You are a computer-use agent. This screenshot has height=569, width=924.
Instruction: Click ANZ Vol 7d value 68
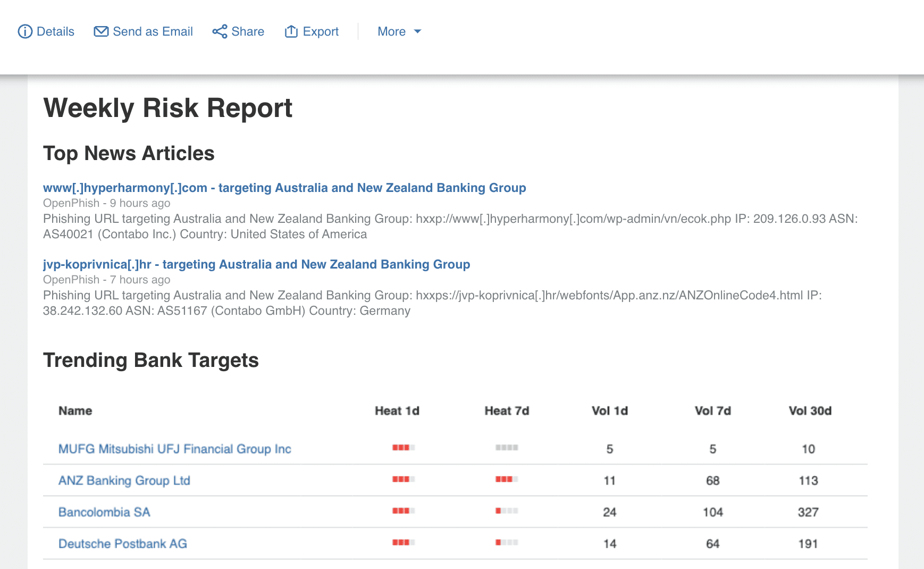(x=713, y=481)
